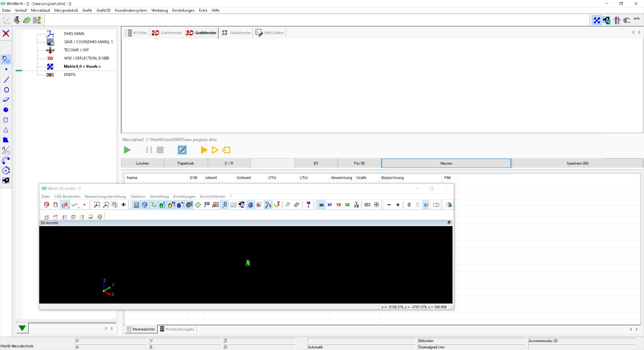Open the Koordinatensystem menu

coord(131,10)
